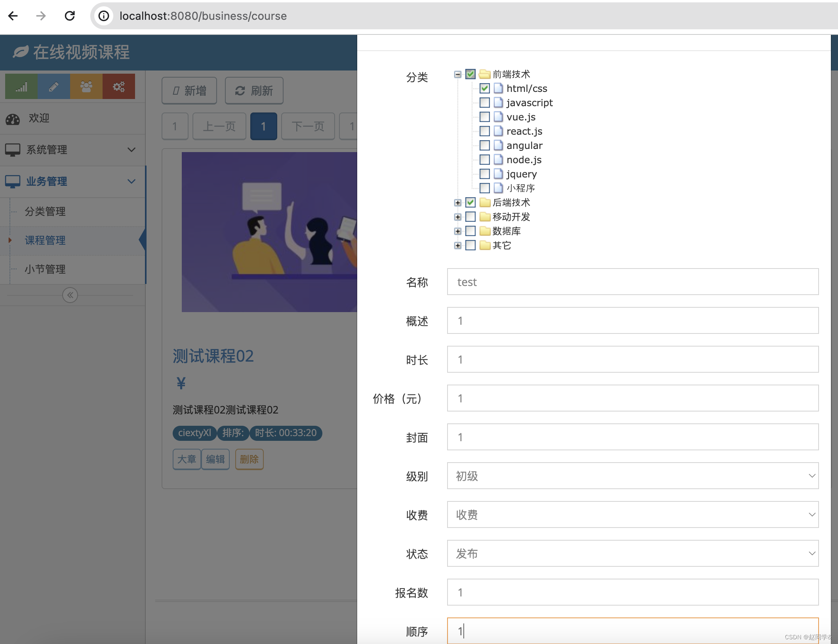Collapse sidebar with double-chevron icon
The width and height of the screenshot is (838, 644).
click(70, 295)
